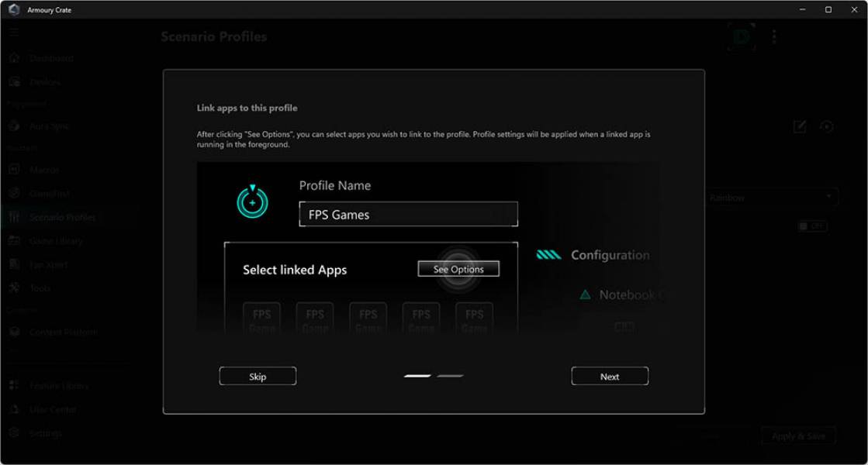Expand the Rainbow dropdown in background
Image resolution: width=868 pixels, height=465 pixels.
pos(772,198)
